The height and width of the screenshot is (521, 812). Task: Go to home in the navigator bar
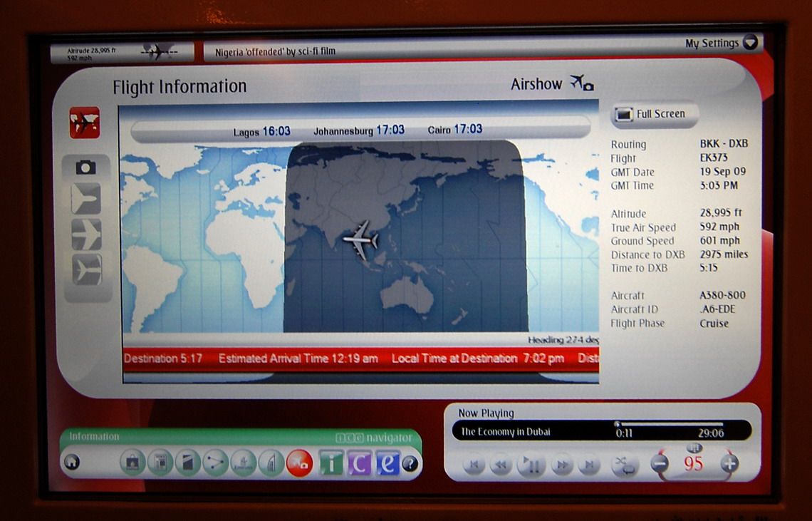(72, 462)
